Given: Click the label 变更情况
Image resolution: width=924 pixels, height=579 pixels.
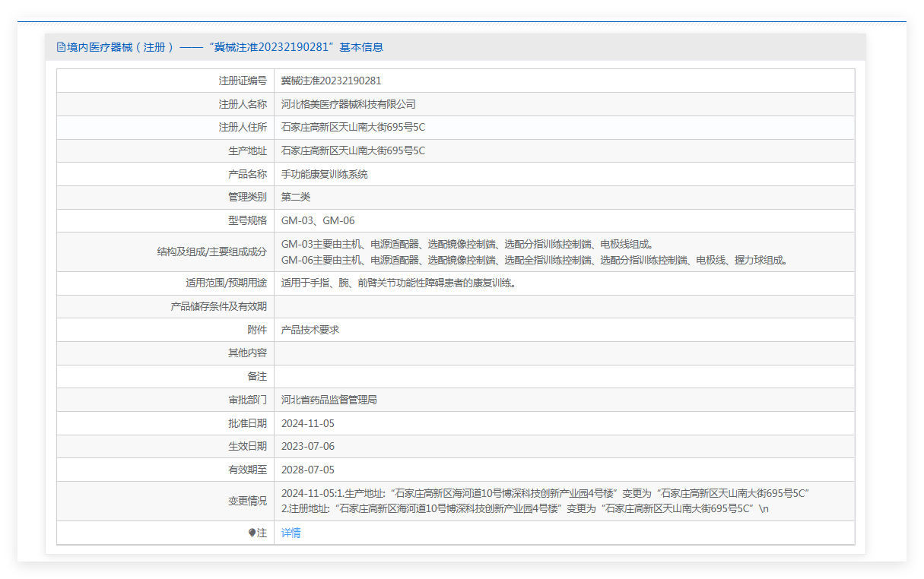Looking at the screenshot, I should [248, 501].
